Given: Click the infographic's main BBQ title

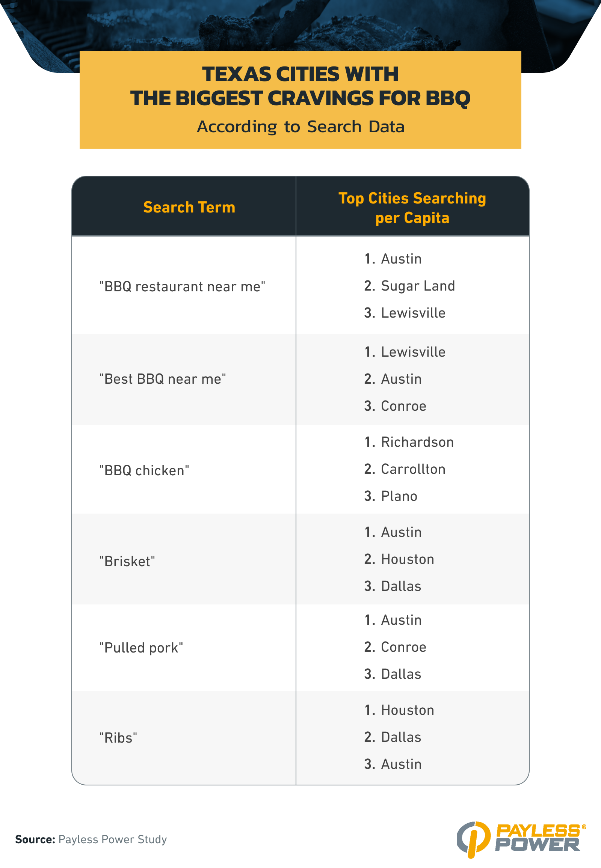Looking at the screenshot, I should click(x=300, y=86).
